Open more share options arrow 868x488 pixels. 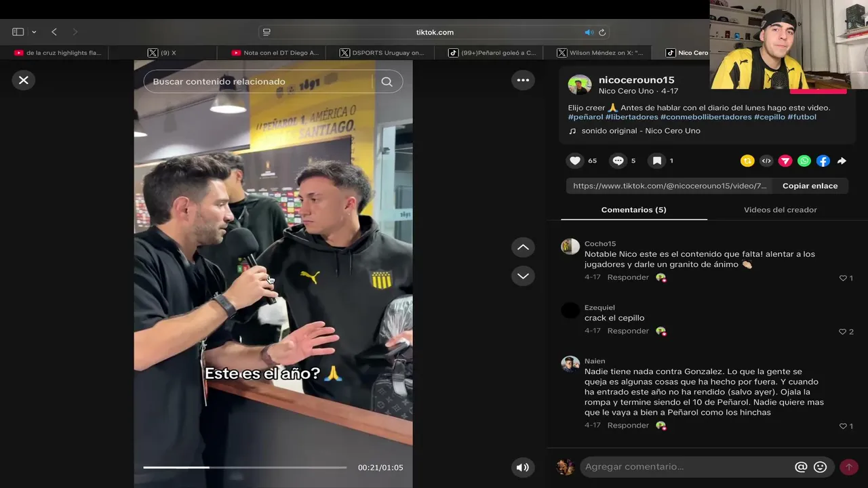pos(842,161)
